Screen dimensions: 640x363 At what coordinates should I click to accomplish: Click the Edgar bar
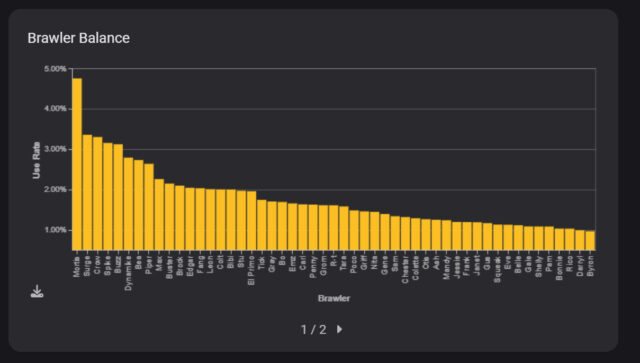pos(190,219)
